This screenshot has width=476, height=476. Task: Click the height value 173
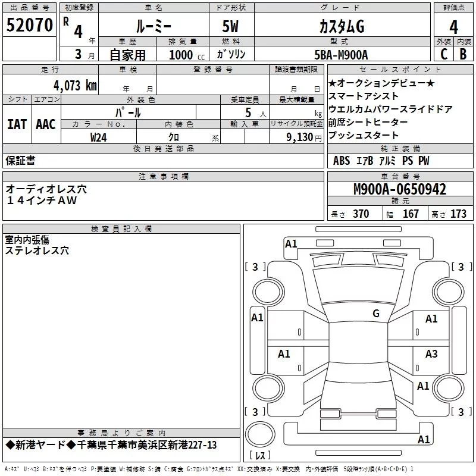[458, 214]
